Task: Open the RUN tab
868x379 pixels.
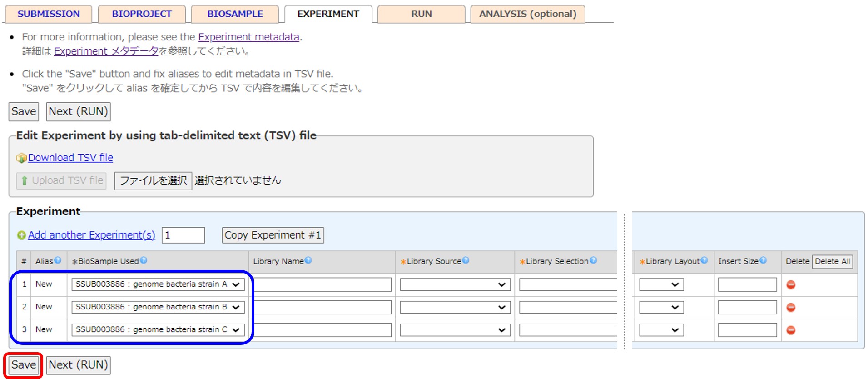Action: click(421, 14)
